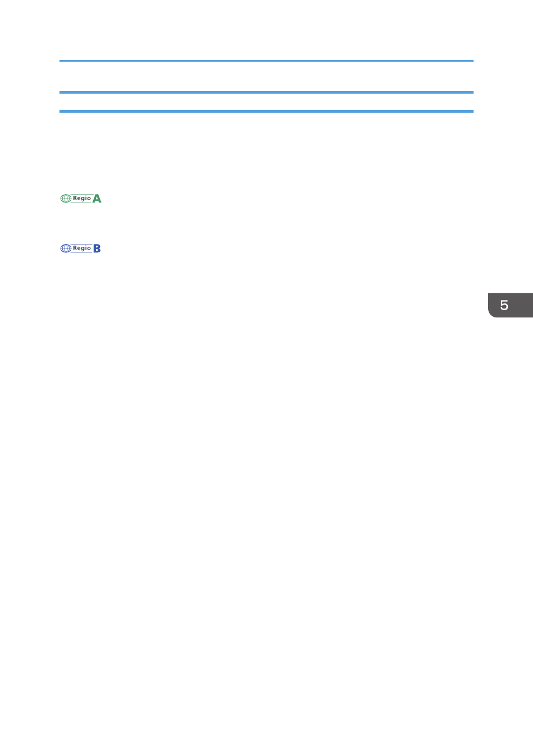Open the chapter 5 side tab
The image size is (533, 756).
coord(510,305)
